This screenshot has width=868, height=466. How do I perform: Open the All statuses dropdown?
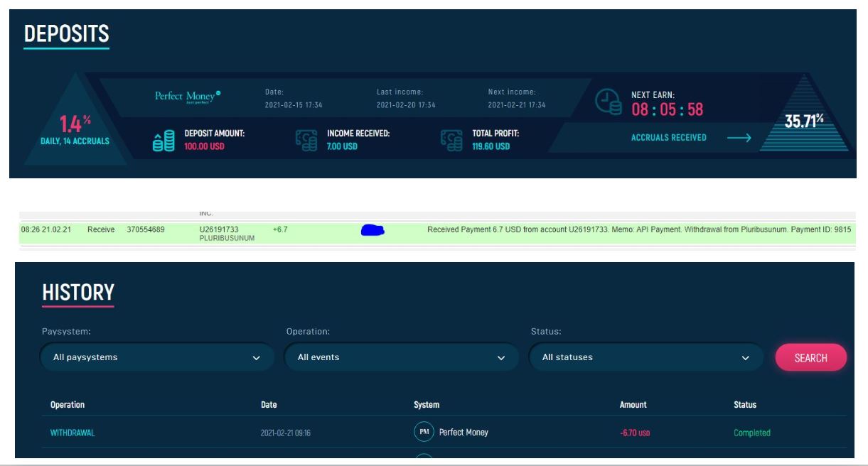(645, 357)
